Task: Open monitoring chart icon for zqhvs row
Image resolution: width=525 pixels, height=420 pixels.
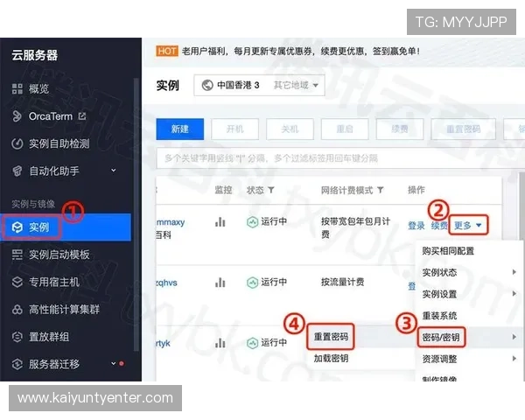Action: (220, 283)
